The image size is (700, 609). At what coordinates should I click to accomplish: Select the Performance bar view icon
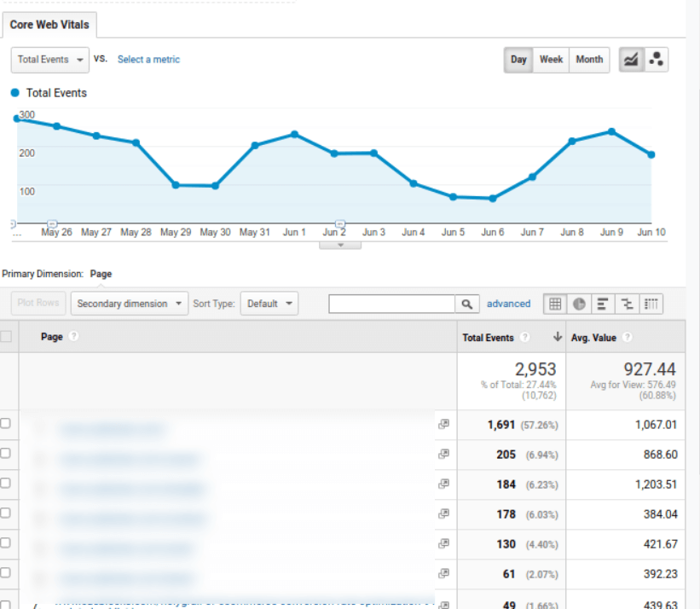pyautogui.click(x=603, y=304)
